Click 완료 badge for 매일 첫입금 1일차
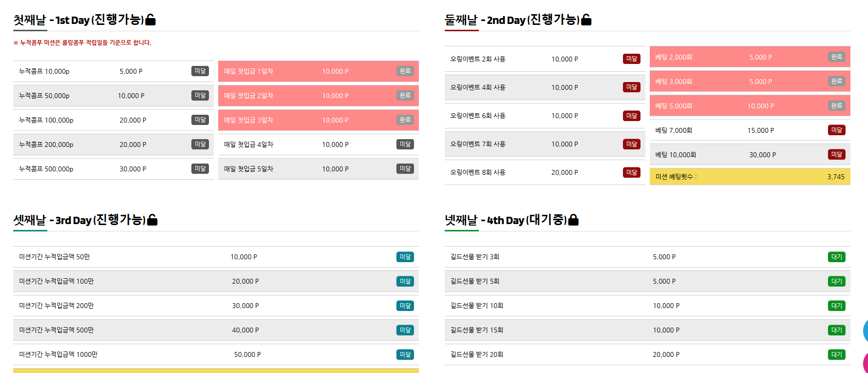Screen dimensions: 868x373 click(405, 71)
